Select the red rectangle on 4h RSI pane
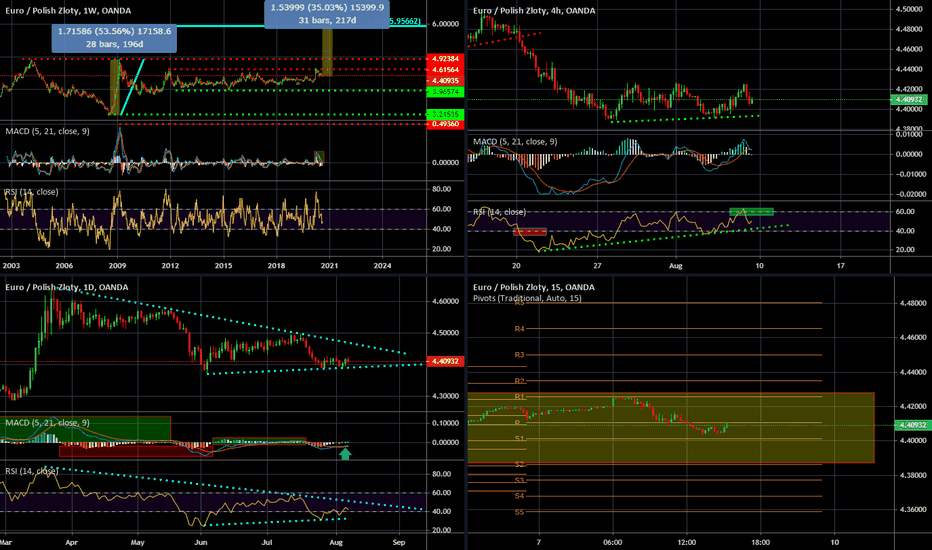Viewport: 932px width, 550px height. pos(530,232)
